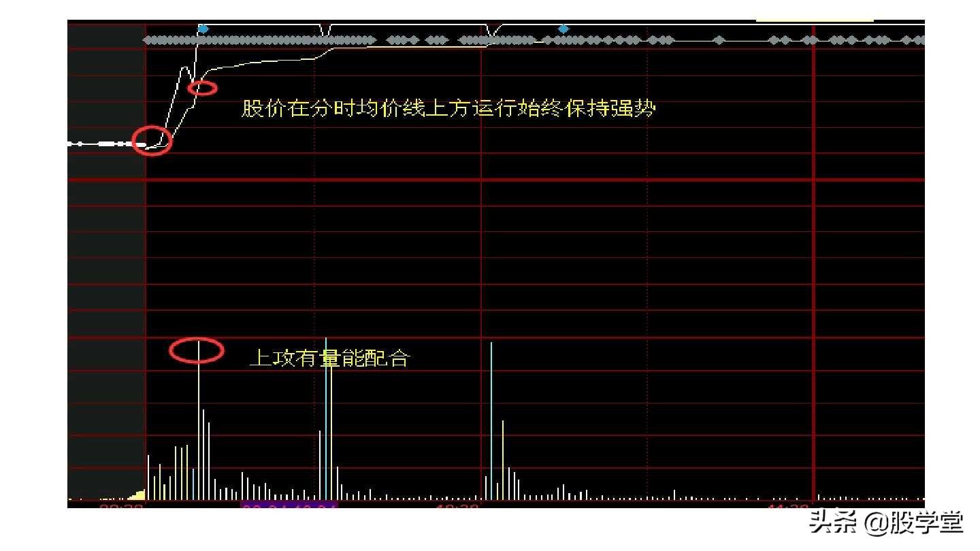The image size is (980, 551).
Task: Click the yellow text about 分时均价线
Action: click(x=448, y=109)
